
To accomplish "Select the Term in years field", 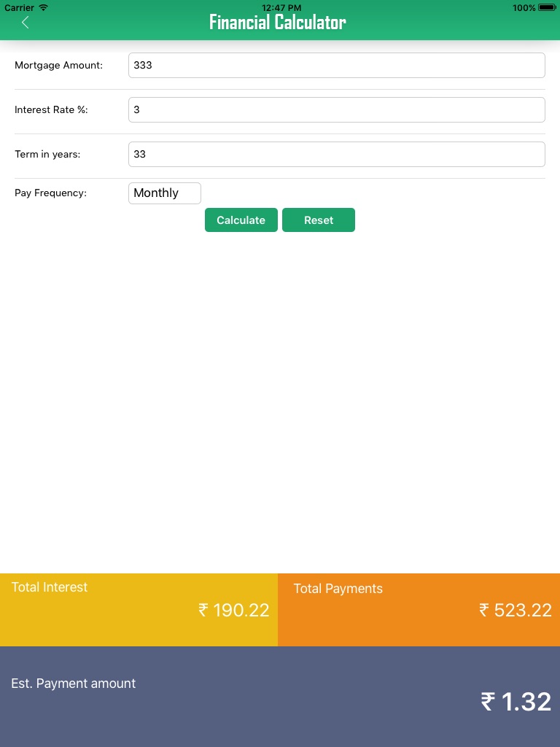I will [x=336, y=154].
